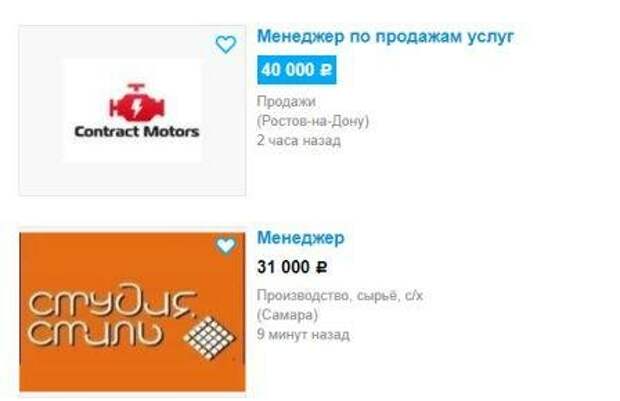Viewport: 620px width, 401px height.
Task: Click the grid diamond icon in the orange logo
Action: [210, 338]
